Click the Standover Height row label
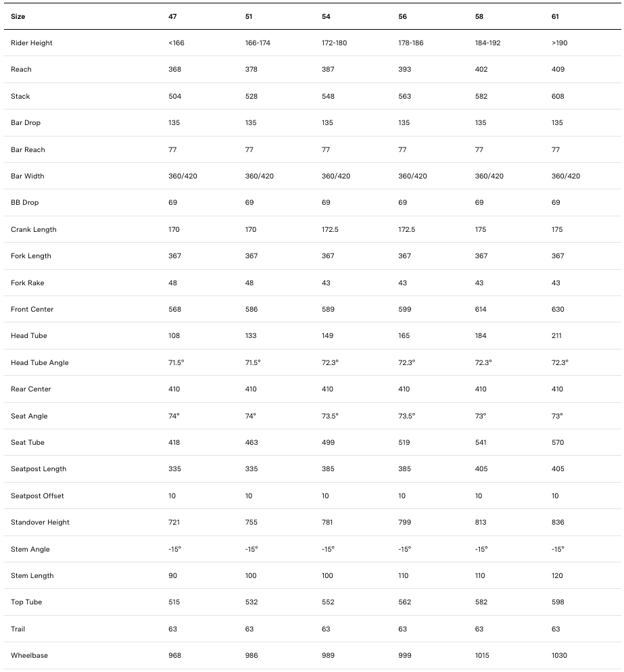This screenshot has height=672, width=624. [x=40, y=523]
